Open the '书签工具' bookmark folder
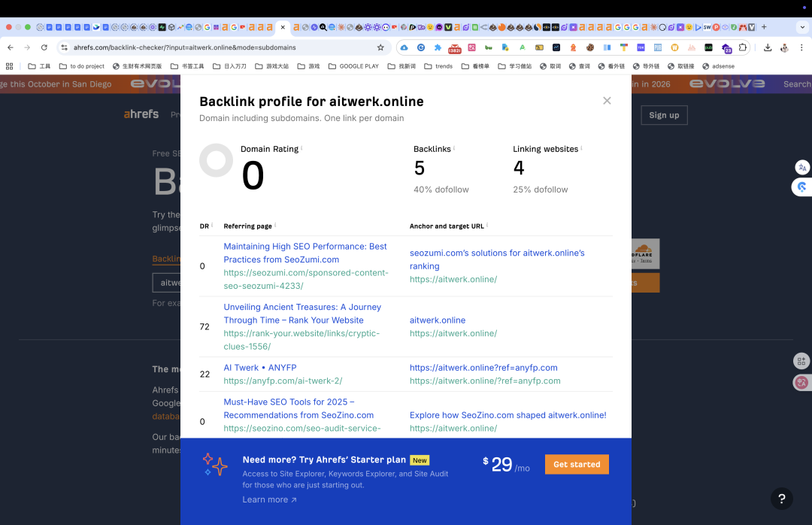The width and height of the screenshot is (812, 525). click(x=187, y=66)
